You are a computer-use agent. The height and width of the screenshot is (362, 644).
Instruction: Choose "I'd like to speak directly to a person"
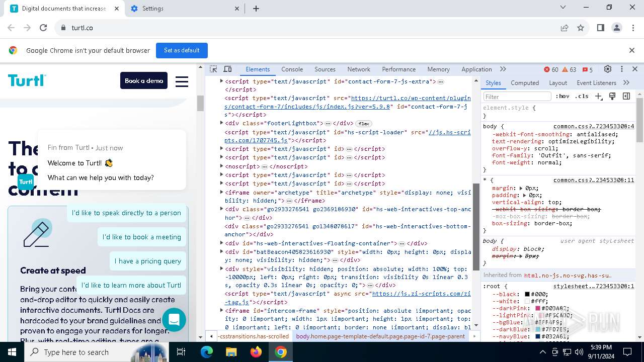pos(126,213)
